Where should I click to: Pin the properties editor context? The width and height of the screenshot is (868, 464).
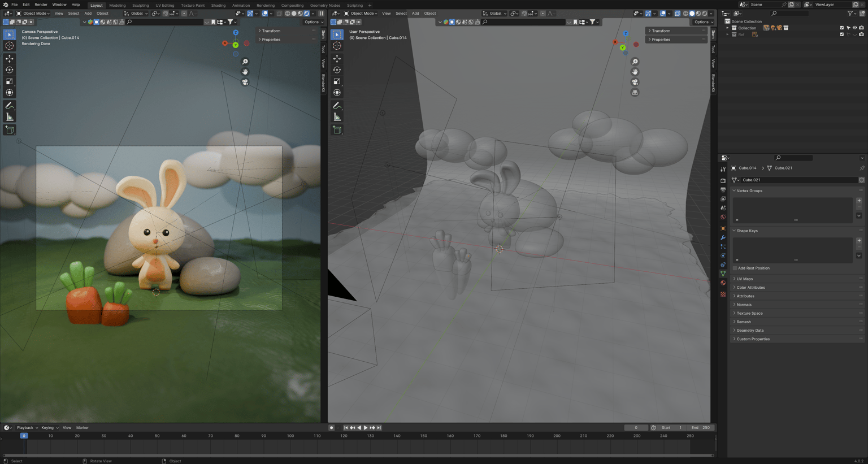[862, 168]
